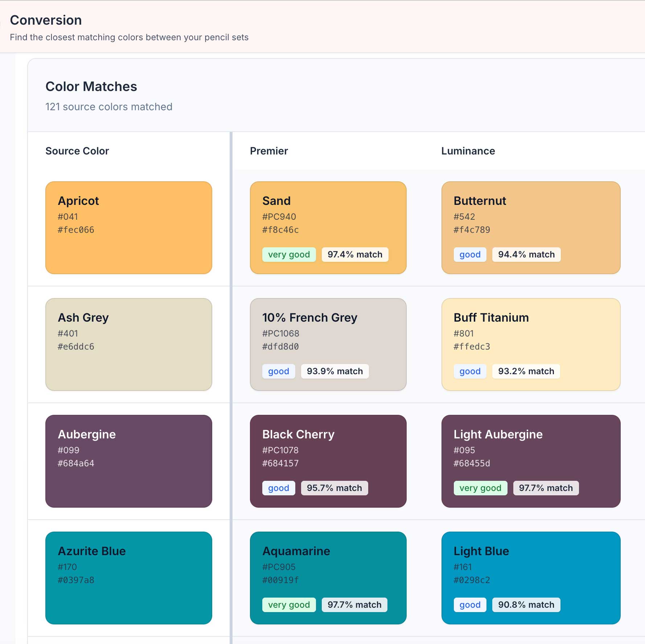The image size is (645, 644).
Task: Open the Black Cherry color card
Action: pos(328,461)
